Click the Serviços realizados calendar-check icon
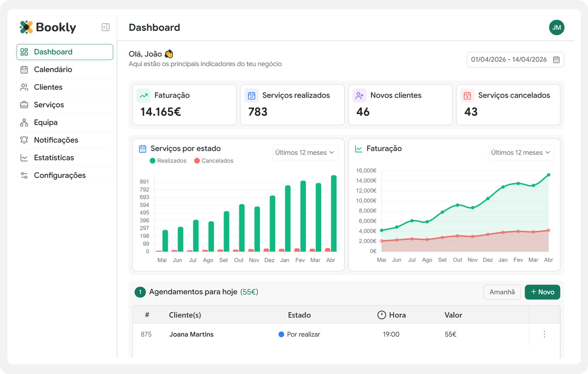The image size is (588, 374). pyautogui.click(x=251, y=96)
